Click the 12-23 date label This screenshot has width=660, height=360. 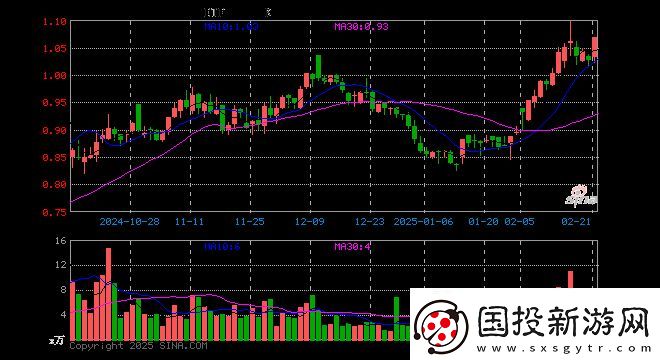[x=370, y=221]
